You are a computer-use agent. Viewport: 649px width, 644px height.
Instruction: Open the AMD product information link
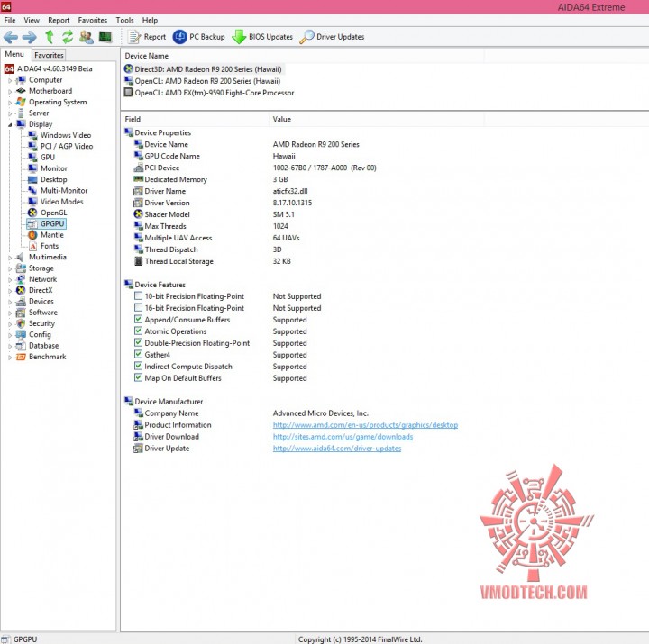[365, 425]
